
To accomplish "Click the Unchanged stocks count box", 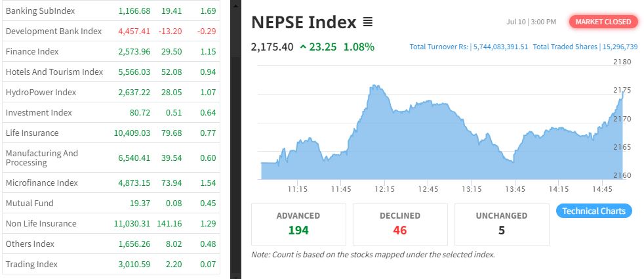I will click(x=502, y=224).
